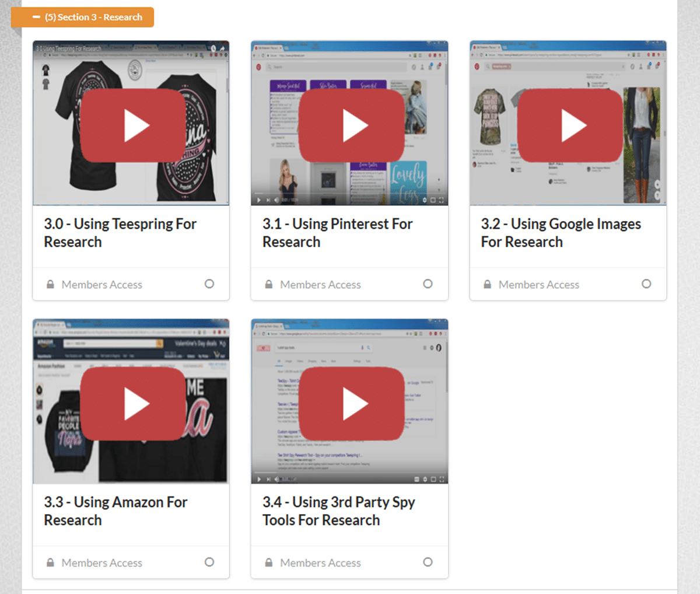Open the 3.3 - Using Amazon For Research title
The height and width of the screenshot is (594, 700).
[x=116, y=511]
